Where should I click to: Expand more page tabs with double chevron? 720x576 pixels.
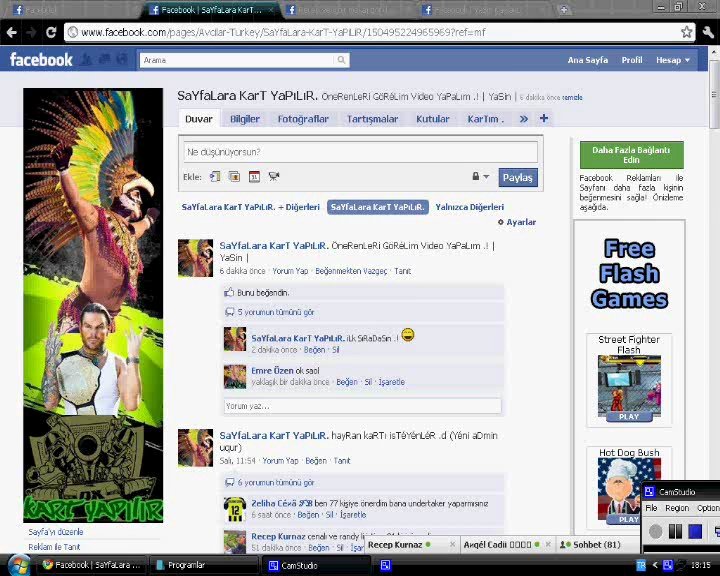click(x=523, y=119)
